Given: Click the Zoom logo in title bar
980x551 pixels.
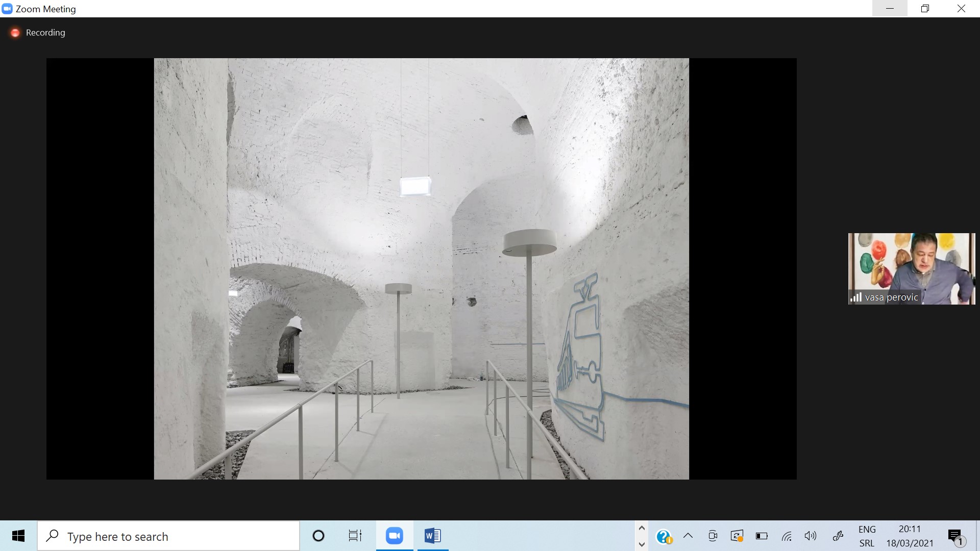Looking at the screenshot, I should (x=7, y=9).
